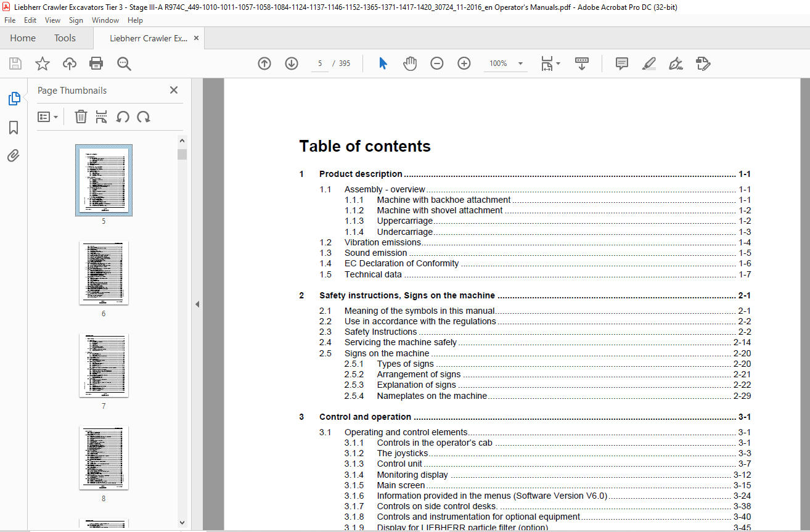Open the Help menu

click(x=135, y=20)
